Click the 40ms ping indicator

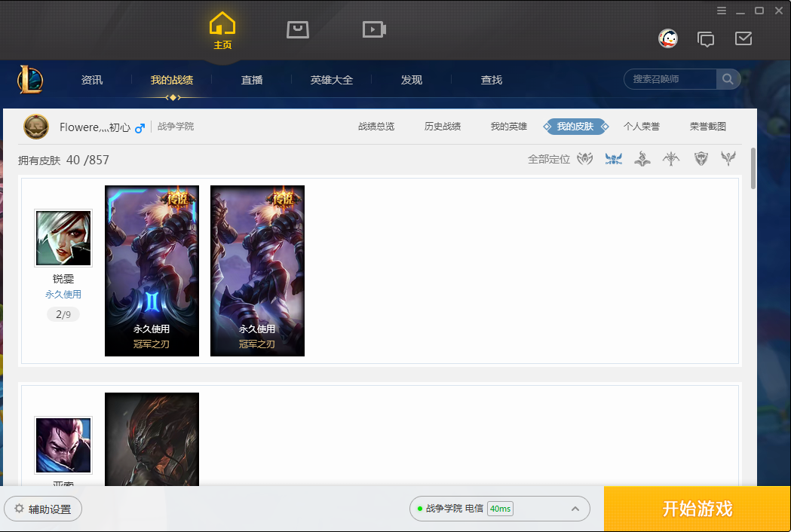tap(501, 509)
